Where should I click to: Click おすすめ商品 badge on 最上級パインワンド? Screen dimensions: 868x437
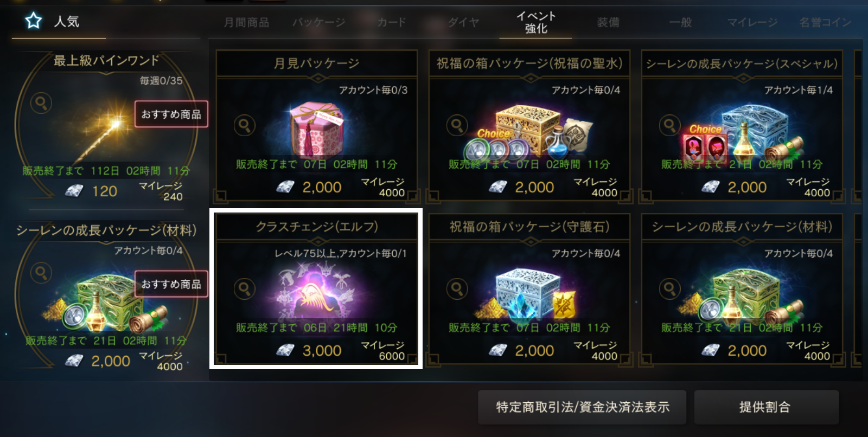171,114
